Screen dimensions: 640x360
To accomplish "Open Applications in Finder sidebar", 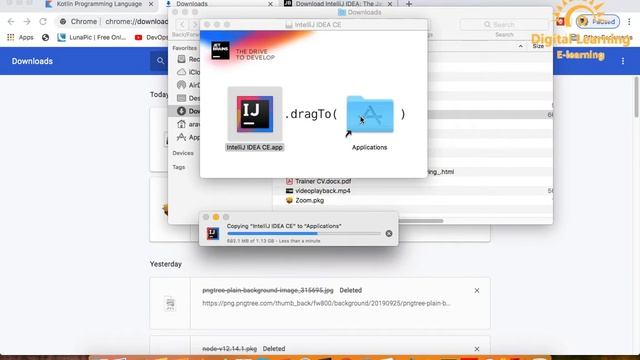I will 188,137.
